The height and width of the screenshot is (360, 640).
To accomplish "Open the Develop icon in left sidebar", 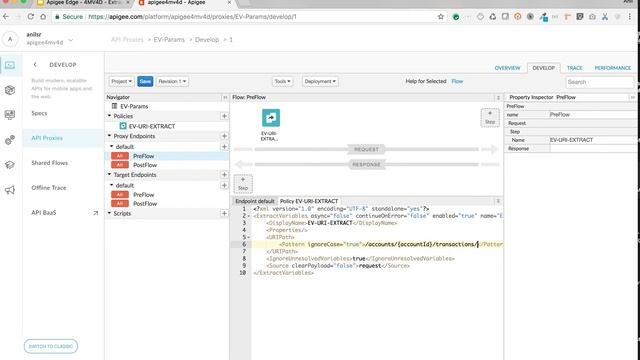I will (x=10, y=65).
